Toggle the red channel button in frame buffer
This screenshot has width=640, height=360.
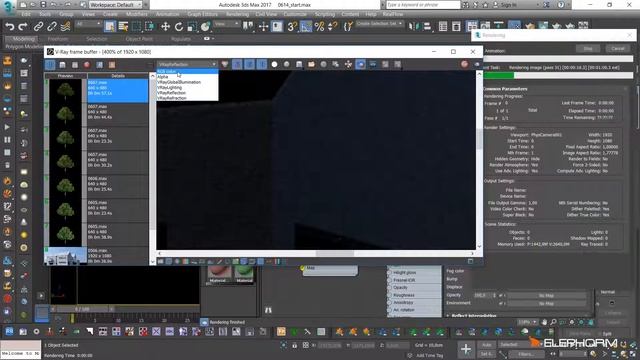pyautogui.click(x=237, y=64)
